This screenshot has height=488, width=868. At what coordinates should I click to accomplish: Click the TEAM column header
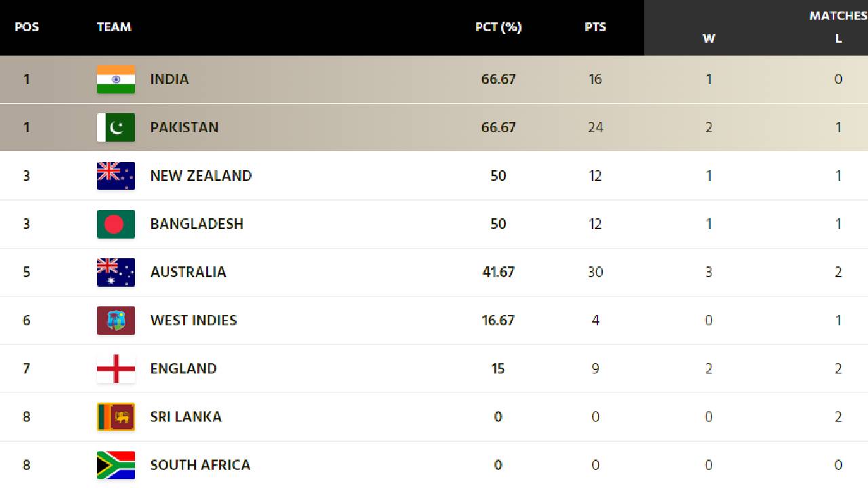pos(114,27)
